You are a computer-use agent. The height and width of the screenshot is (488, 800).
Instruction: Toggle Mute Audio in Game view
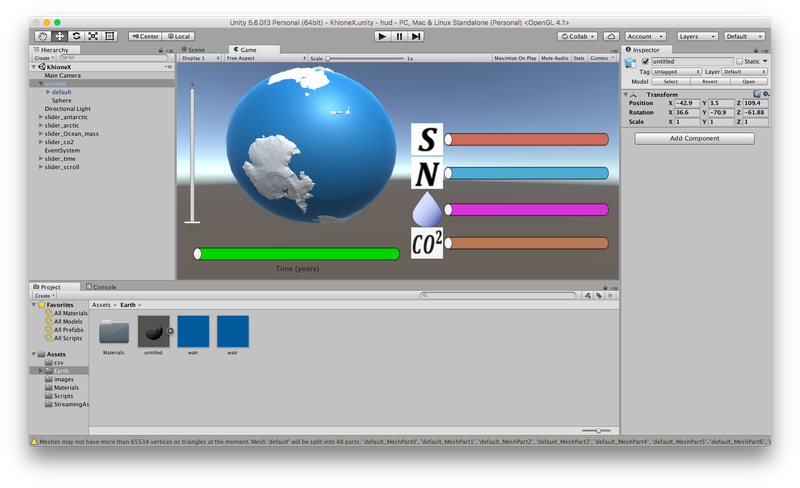(x=554, y=58)
